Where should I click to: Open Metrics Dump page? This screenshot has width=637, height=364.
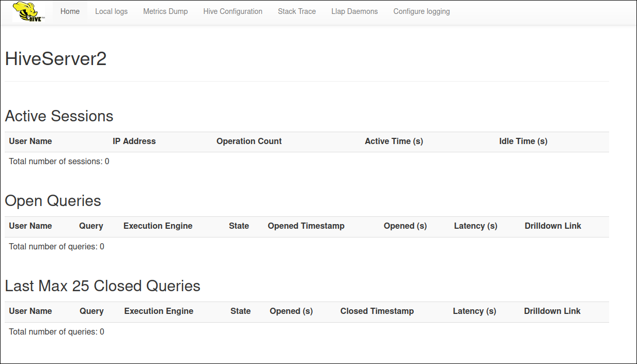click(165, 11)
